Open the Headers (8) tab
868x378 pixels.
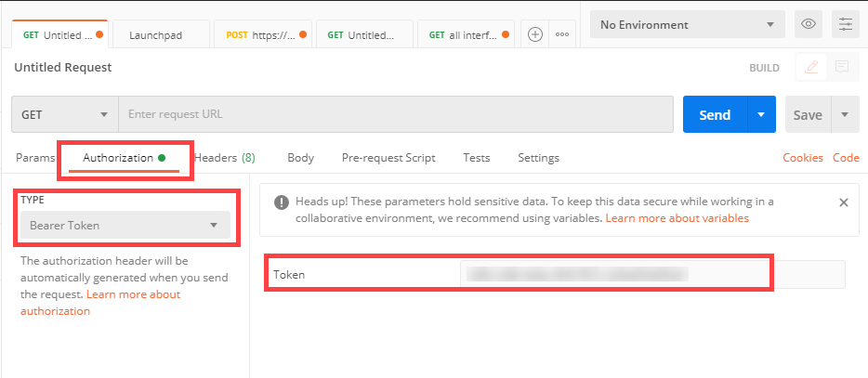coord(224,158)
